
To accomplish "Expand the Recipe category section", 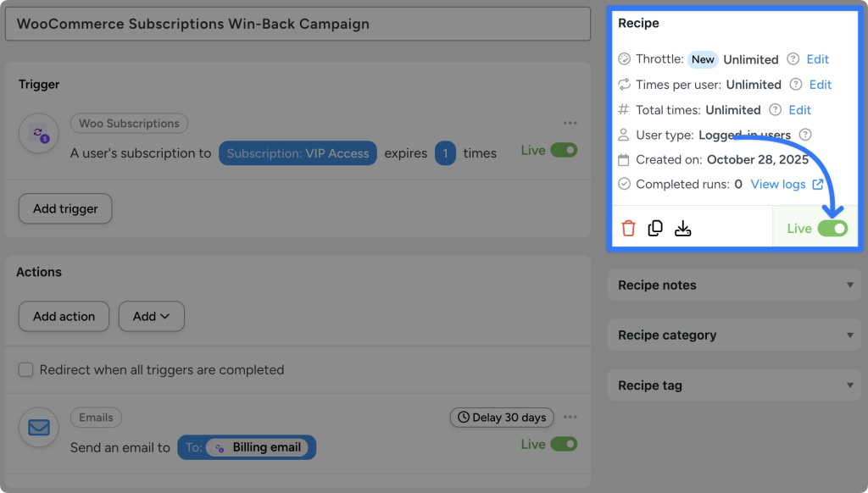I will click(734, 335).
